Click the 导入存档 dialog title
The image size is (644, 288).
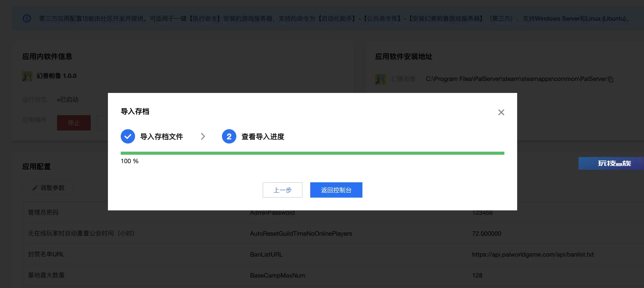pos(135,112)
